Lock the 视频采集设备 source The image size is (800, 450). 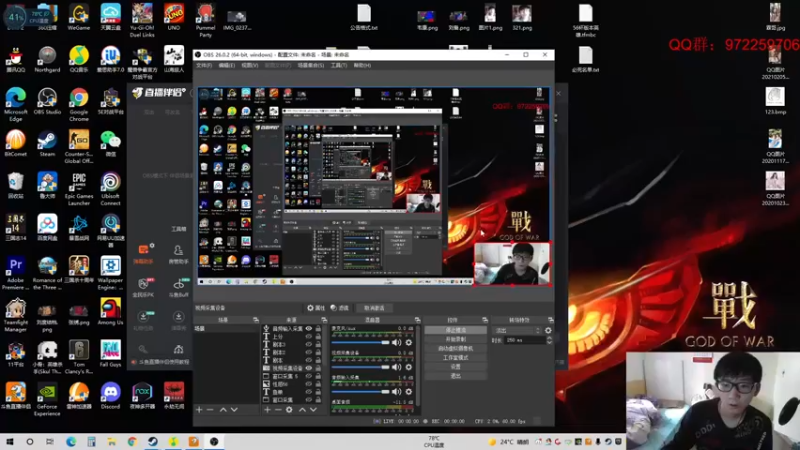[x=318, y=368]
